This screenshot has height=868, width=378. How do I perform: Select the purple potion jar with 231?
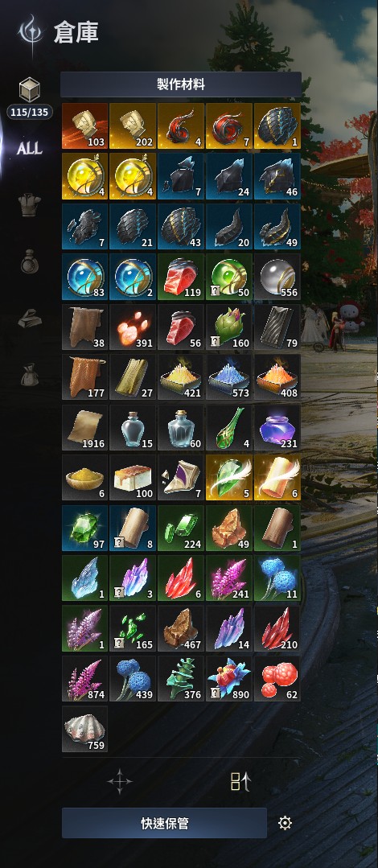click(277, 428)
